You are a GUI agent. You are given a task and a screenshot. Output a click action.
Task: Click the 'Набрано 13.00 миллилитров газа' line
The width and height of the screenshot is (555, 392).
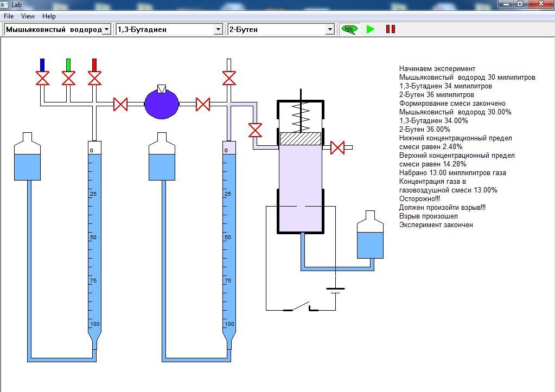pyautogui.click(x=452, y=172)
